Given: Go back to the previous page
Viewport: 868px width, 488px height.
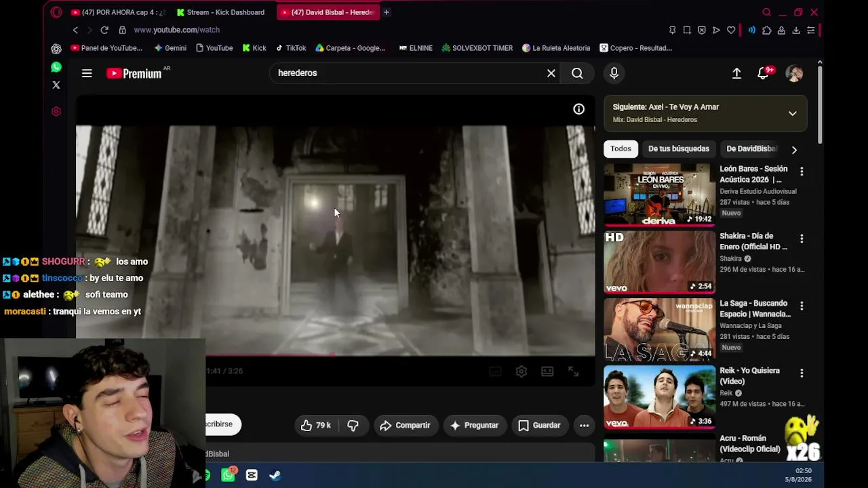Looking at the screenshot, I should click(x=75, y=30).
